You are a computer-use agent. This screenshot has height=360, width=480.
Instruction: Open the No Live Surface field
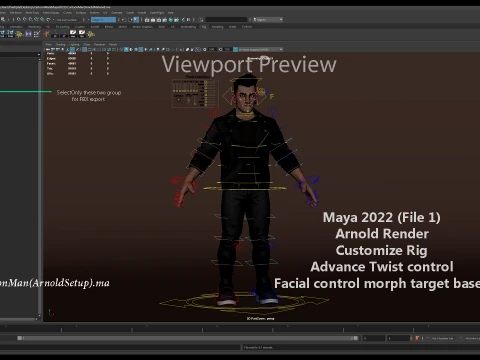67,20
